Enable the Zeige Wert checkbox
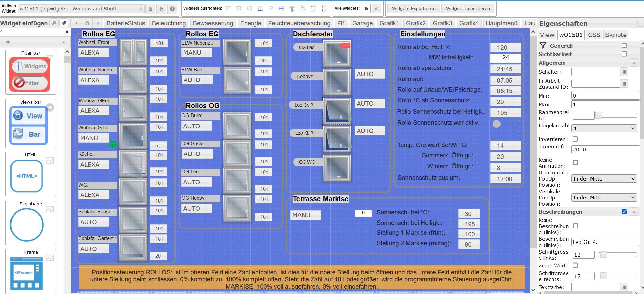Image resolution: width=644 pixels, height=294 pixels. 575,265
